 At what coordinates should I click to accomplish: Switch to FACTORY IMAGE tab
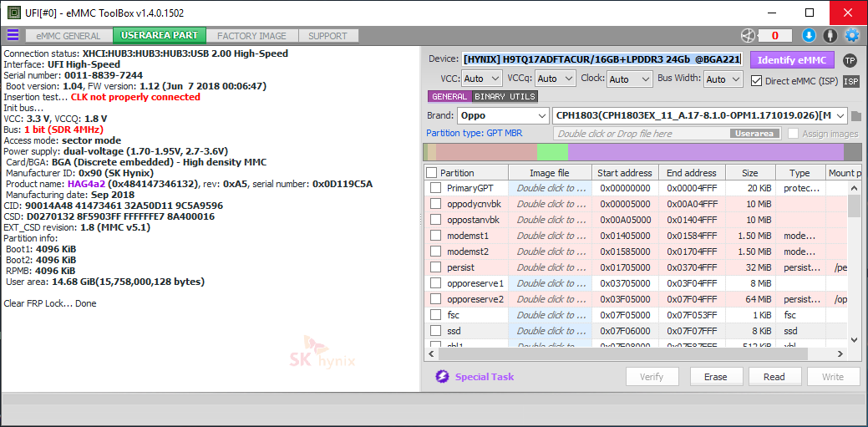pos(251,36)
